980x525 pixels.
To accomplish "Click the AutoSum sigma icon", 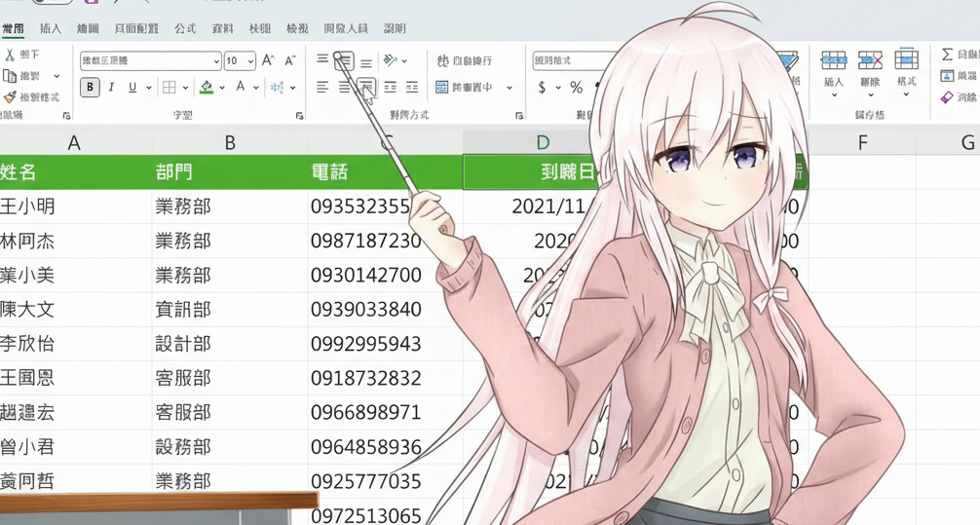I will pos(948,55).
